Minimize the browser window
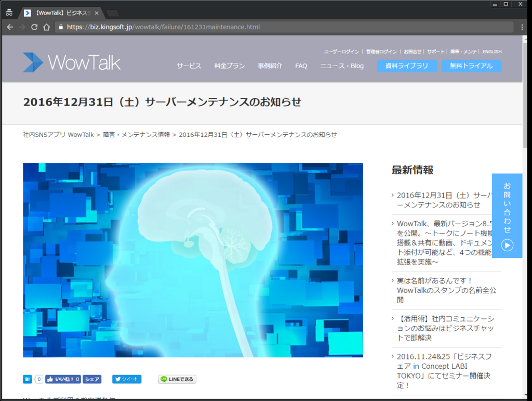The height and width of the screenshot is (401, 532). 495,4
